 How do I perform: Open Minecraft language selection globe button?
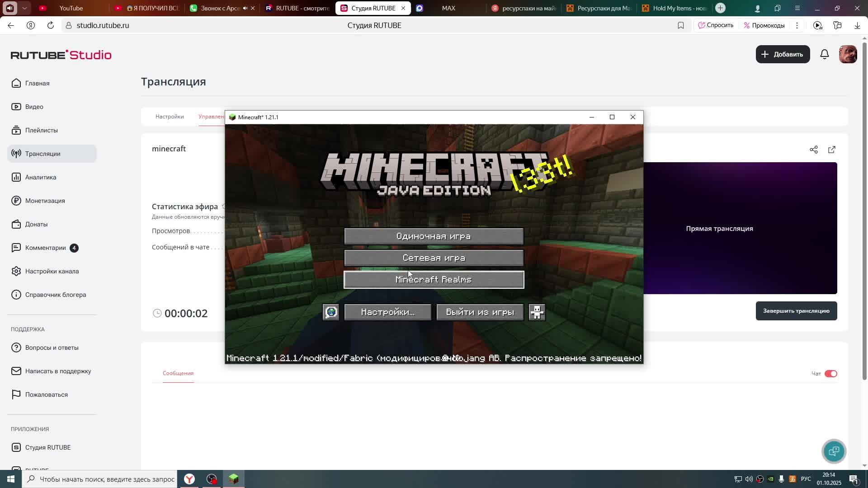pos(331,312)
